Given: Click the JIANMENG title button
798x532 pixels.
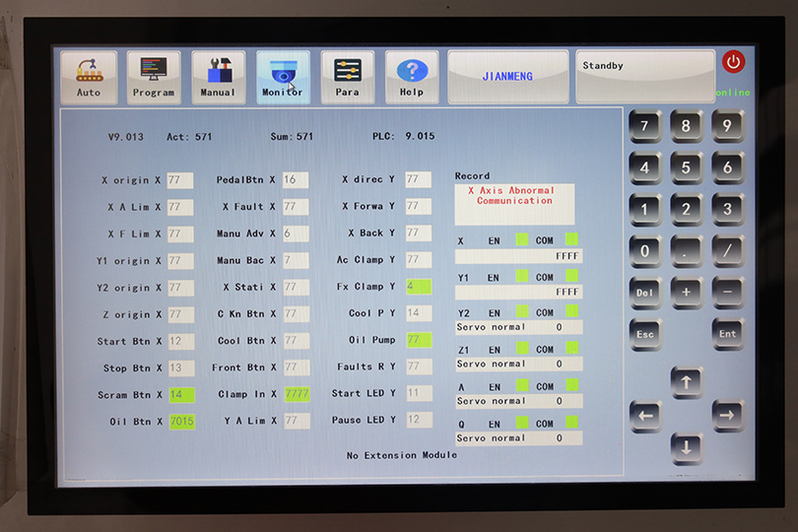Looking at the screenshot, I should point(507,77).
